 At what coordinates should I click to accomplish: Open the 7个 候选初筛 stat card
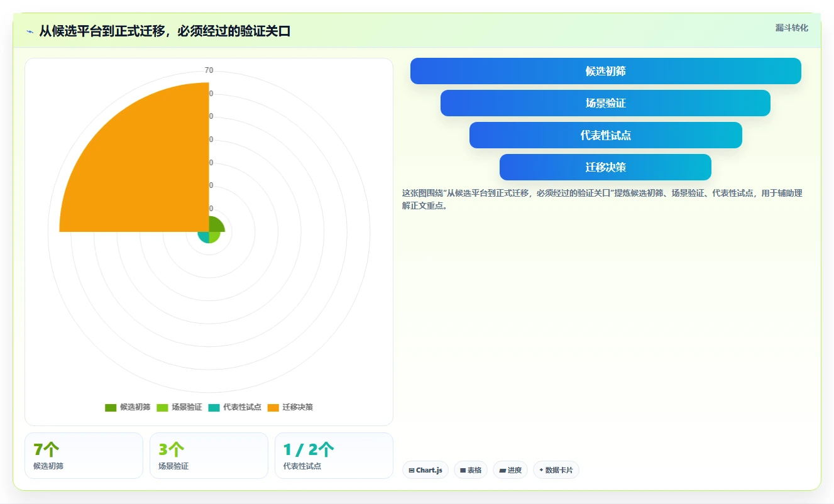(84, 456)
